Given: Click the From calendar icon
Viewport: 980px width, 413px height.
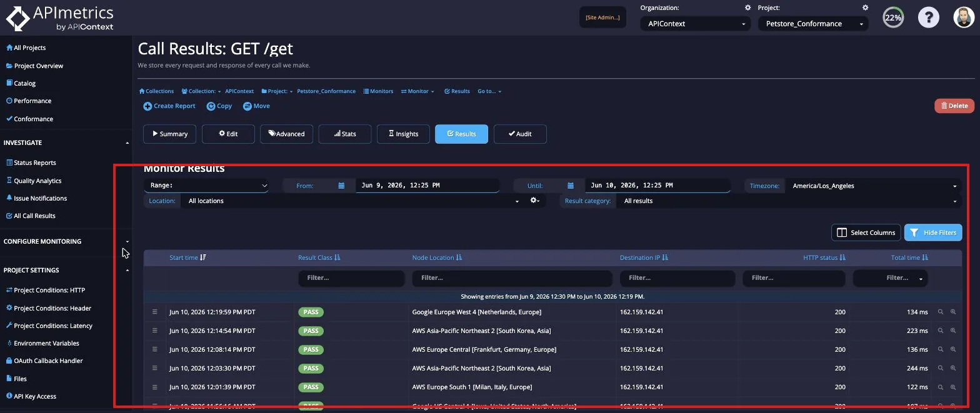Looking at the screenshot, I should coord(341,186).
